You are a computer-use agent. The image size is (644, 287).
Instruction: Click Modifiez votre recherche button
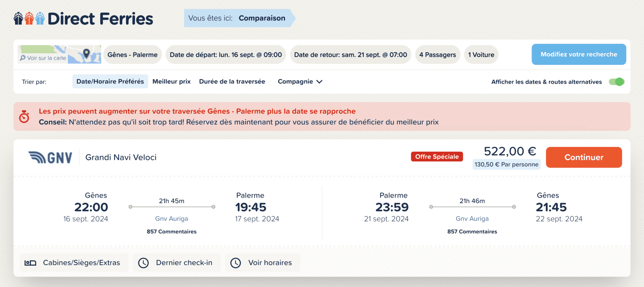[579, 54]
